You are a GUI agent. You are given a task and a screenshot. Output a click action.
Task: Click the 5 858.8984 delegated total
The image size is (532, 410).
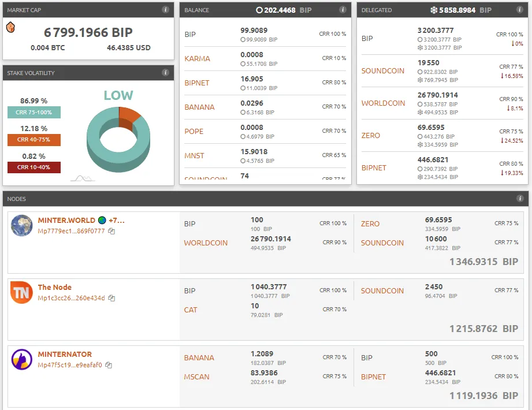tap(457, 10)
